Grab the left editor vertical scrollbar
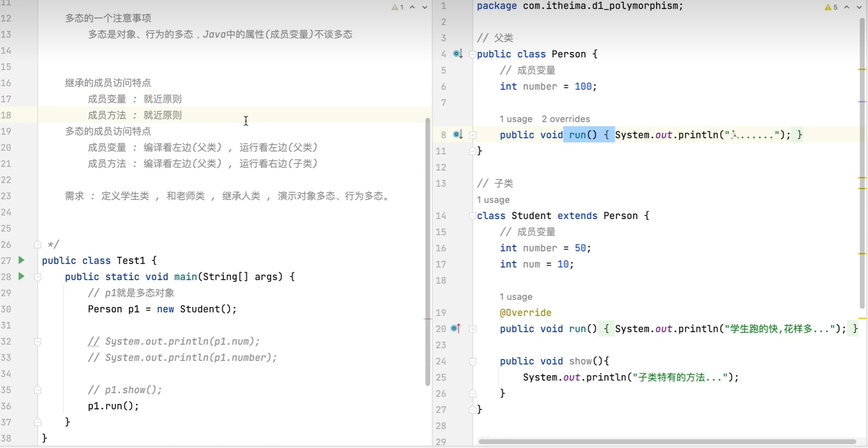The width and height of the screenshot is (868, 448). [428, 251]
